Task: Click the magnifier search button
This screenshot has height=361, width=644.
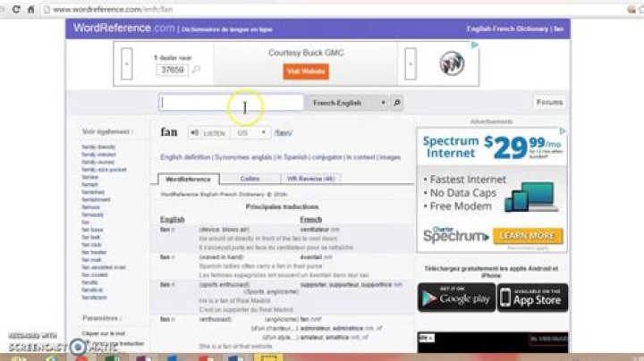Action: point(397,103)
